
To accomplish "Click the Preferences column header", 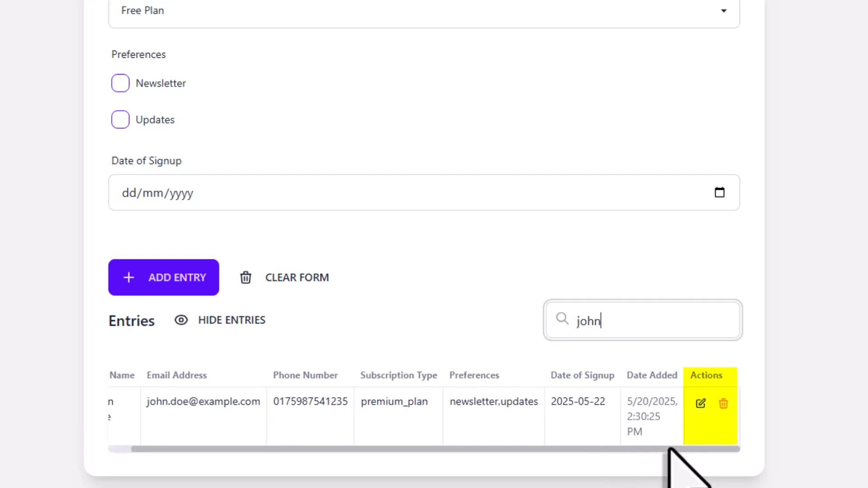I will 474,375.
